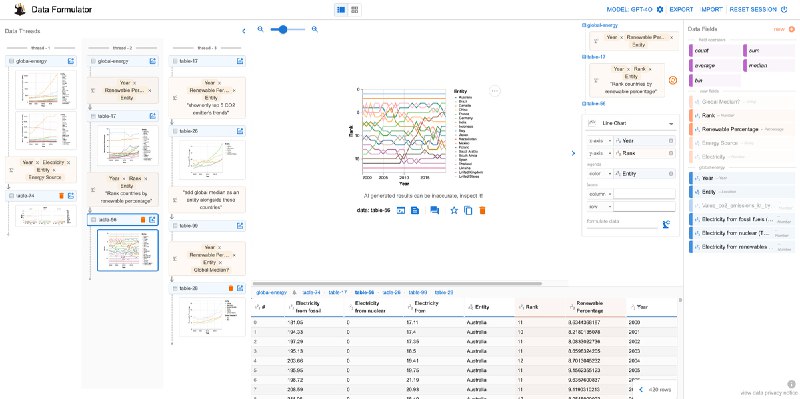Viewport: 800px width, 399px height.
Task: Duplicate the chart with the copy icon
Action: pyautogui.click(x=468, y=210)
